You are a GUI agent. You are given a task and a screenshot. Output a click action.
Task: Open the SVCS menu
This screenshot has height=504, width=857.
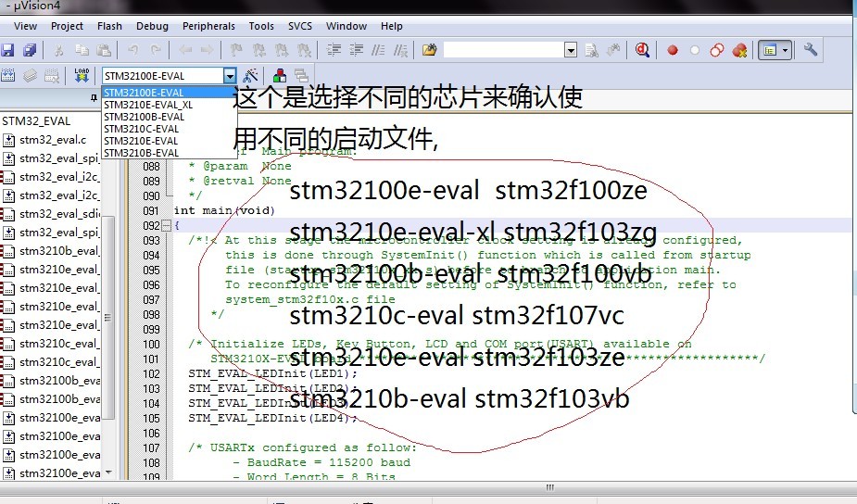point(299,26)
